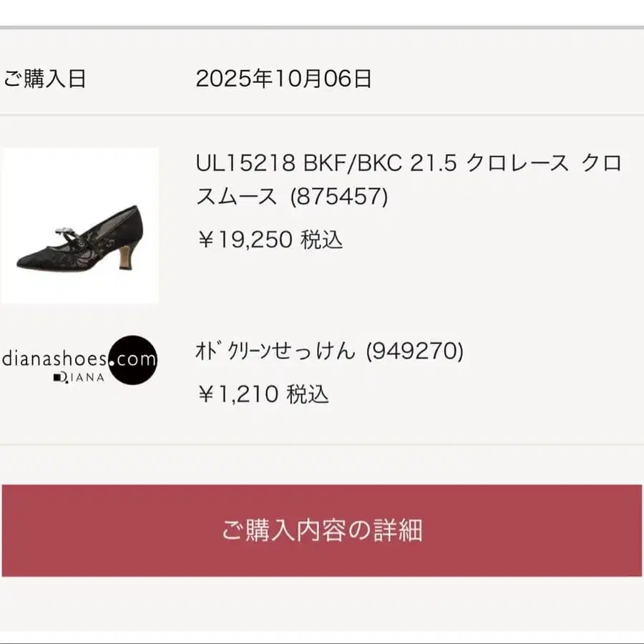This screenshot has width=644, height=644.
Task: Click 税込 label beside ¥19,250
Action: pos(322,240)
